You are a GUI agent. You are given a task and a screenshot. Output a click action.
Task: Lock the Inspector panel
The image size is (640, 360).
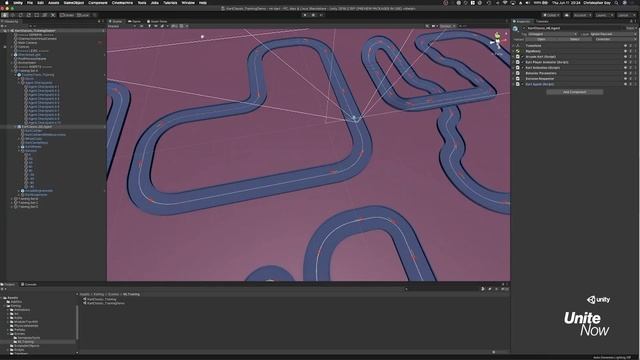click(x=631, y=21)
